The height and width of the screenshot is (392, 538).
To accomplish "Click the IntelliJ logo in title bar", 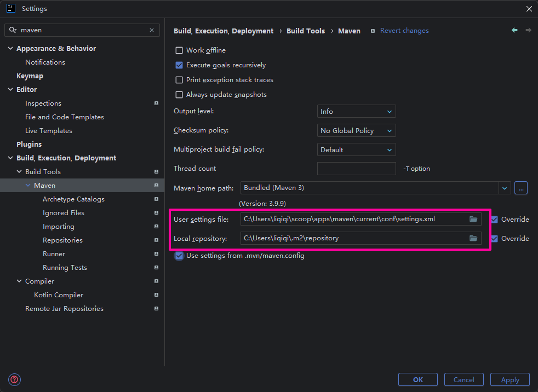I will pyautogui.click(x=10, y=9).
